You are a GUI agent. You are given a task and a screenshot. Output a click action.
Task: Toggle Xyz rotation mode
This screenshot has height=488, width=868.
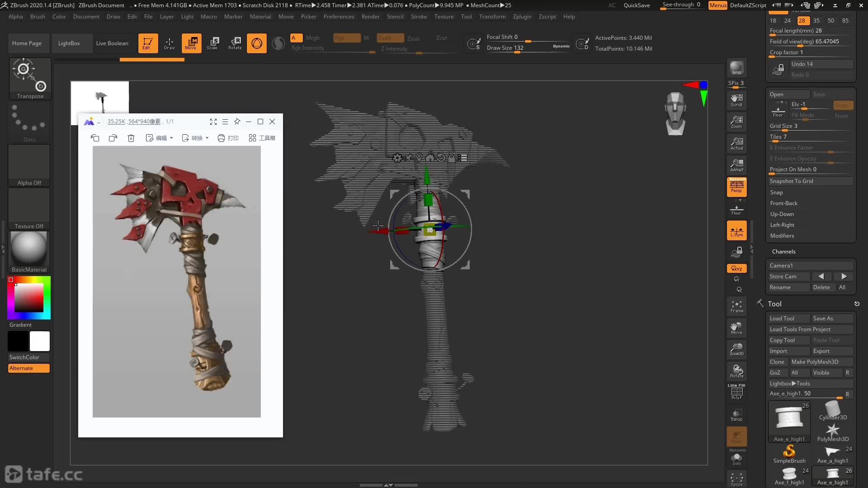(x=736, y=268)
